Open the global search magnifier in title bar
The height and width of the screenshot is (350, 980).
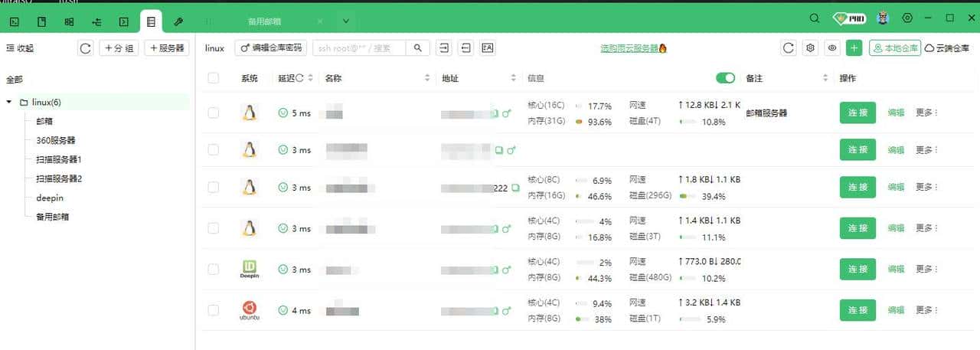815,18
